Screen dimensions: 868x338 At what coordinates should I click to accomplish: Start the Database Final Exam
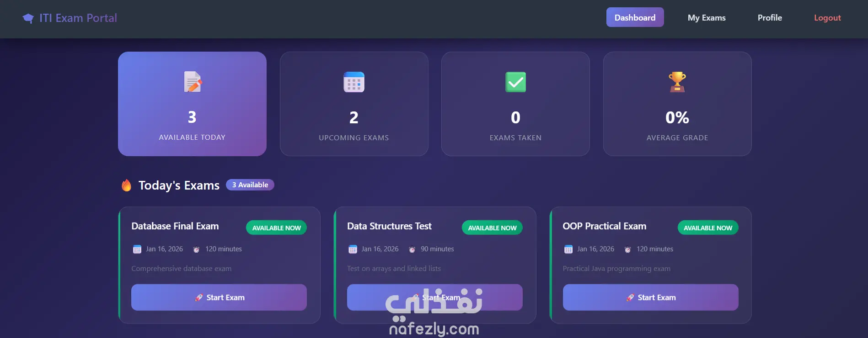[219, 297]
